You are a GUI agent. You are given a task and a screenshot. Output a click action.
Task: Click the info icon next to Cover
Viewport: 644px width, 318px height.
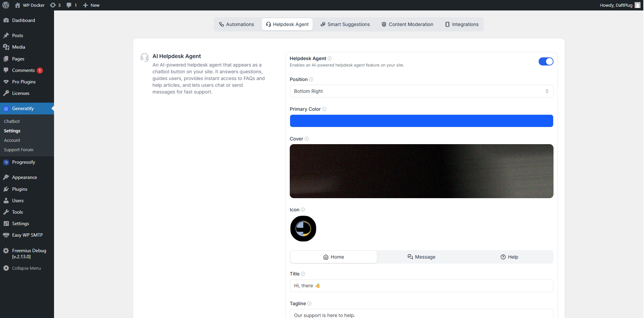[x=307, y=139]
